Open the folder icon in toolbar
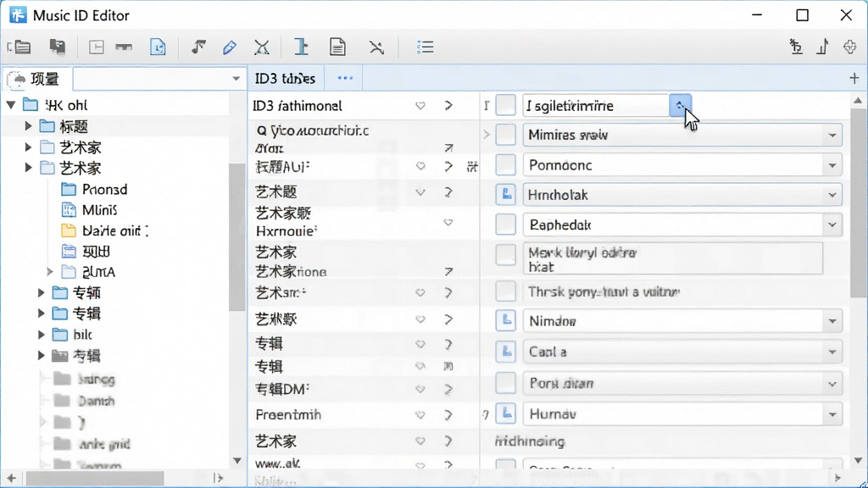 tap(19, 47)
